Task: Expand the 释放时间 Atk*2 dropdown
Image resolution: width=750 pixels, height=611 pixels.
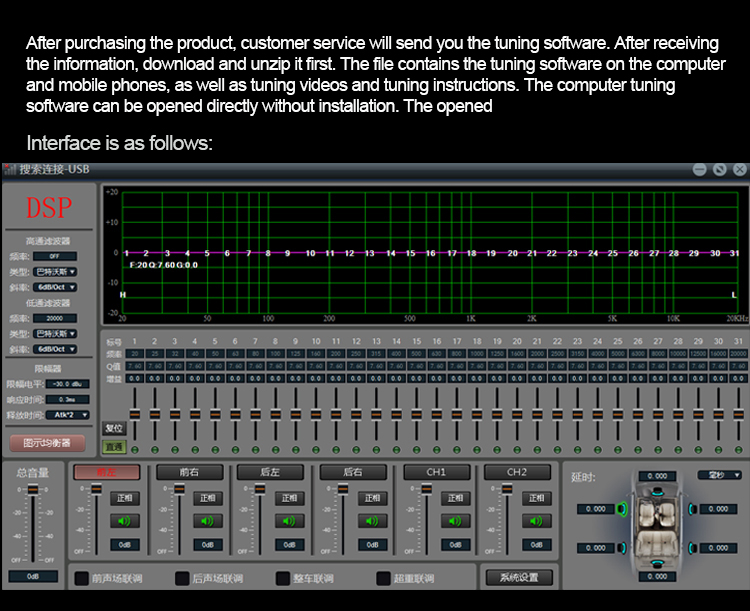Action: click(68, 414)
